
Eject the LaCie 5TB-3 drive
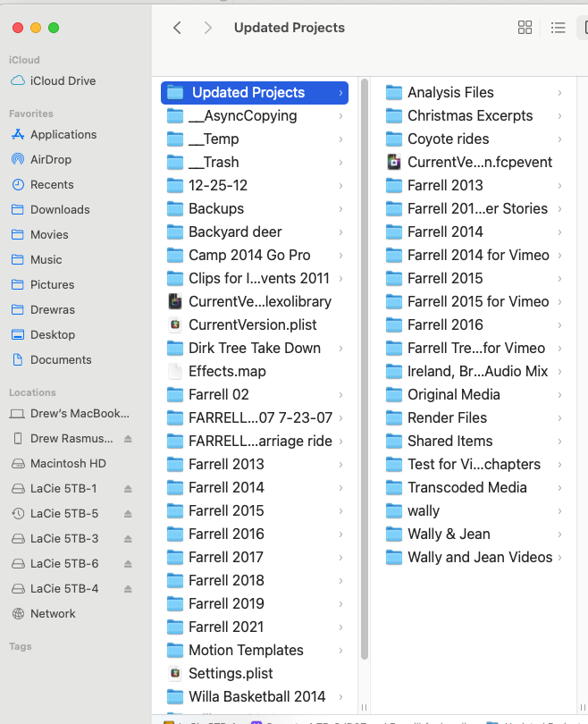128,539
